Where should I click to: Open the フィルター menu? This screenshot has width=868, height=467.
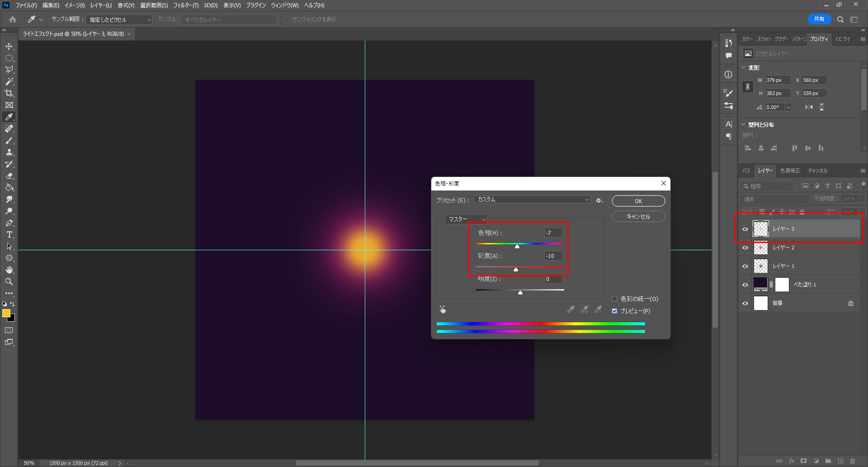click(x=186, y=5)
